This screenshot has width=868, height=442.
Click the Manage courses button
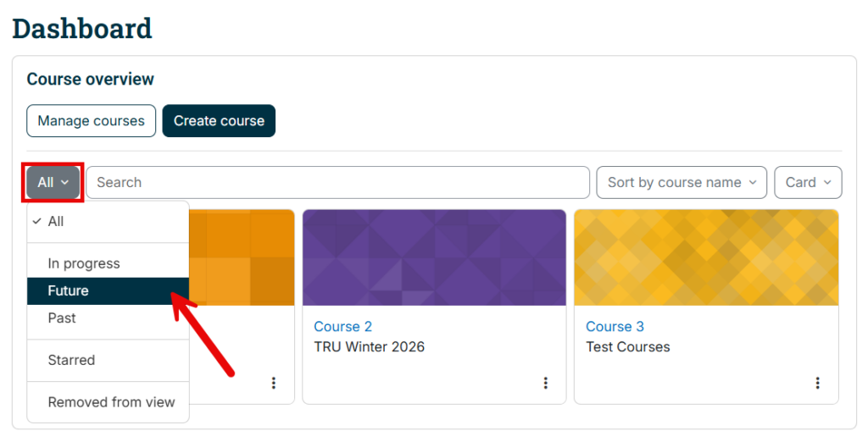pos(92,120)
